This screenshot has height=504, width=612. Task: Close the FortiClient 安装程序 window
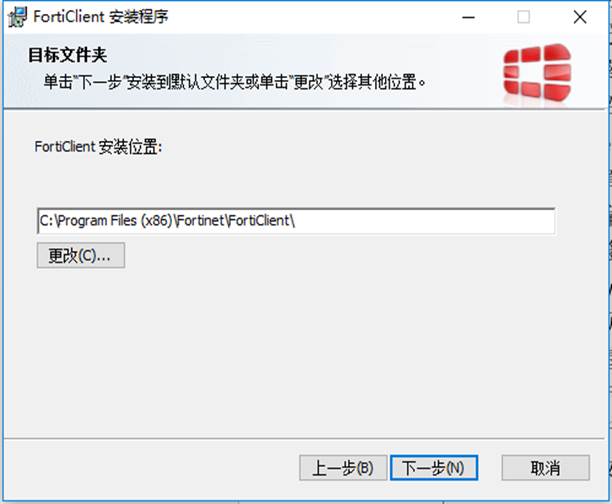(580, 17)
